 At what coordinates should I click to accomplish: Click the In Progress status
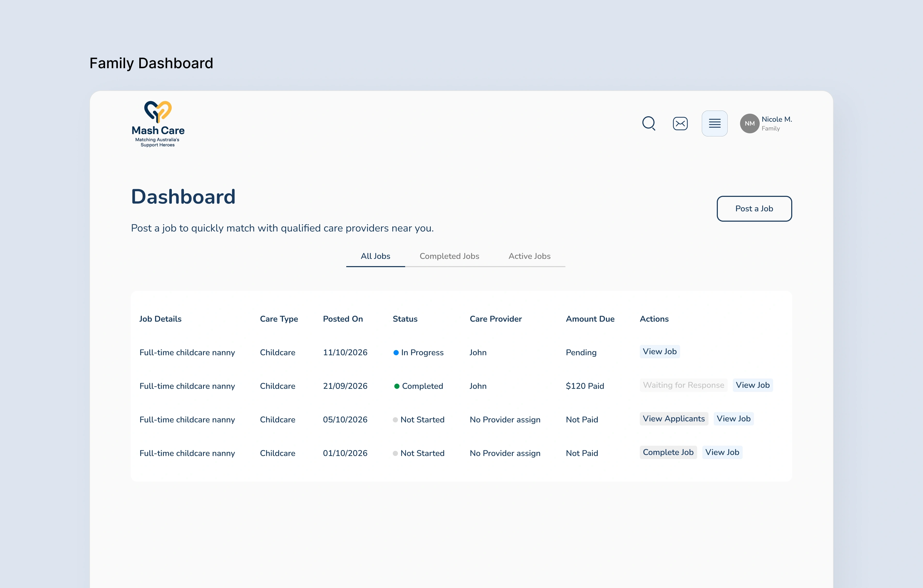[419, 352]
